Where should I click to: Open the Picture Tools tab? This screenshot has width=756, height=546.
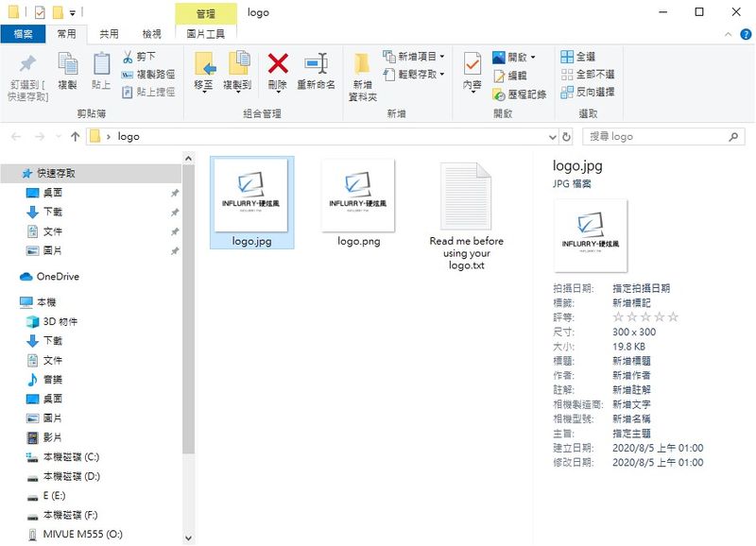(205, 34)
